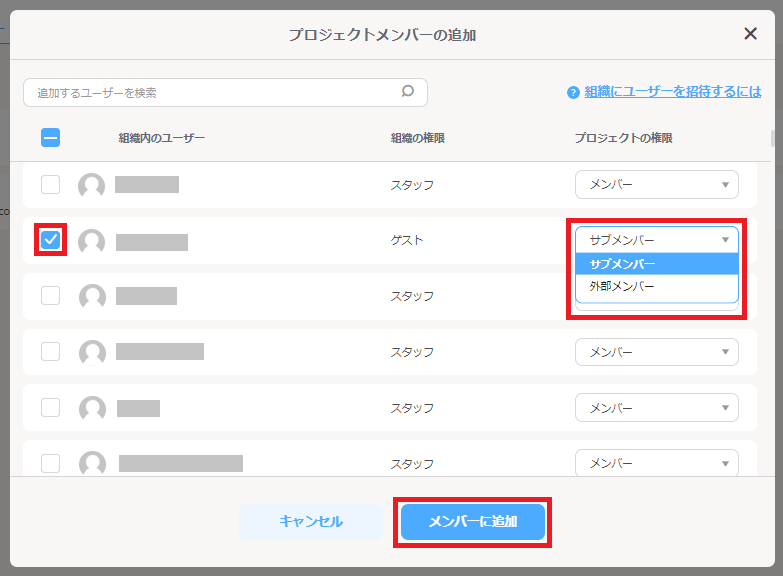Click the magnifier search icon
783x576 pixels.
click(x=407, y=92)
